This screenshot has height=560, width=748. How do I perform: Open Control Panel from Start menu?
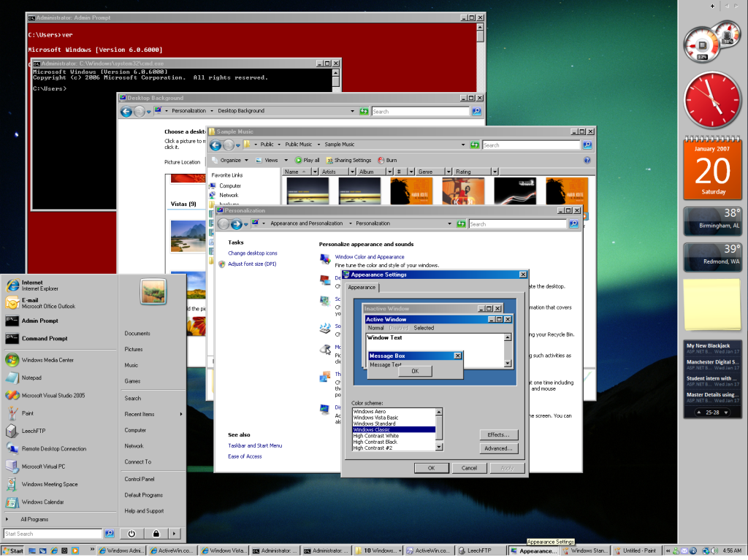(140, 479)
